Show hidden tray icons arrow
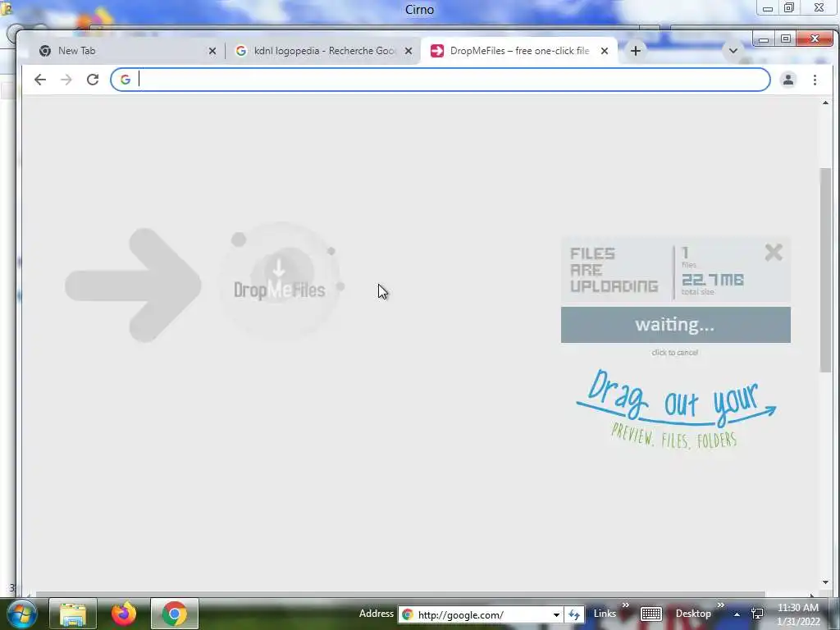Image resolution: width=840 pixels, height=630 pixels. (737, 614)
